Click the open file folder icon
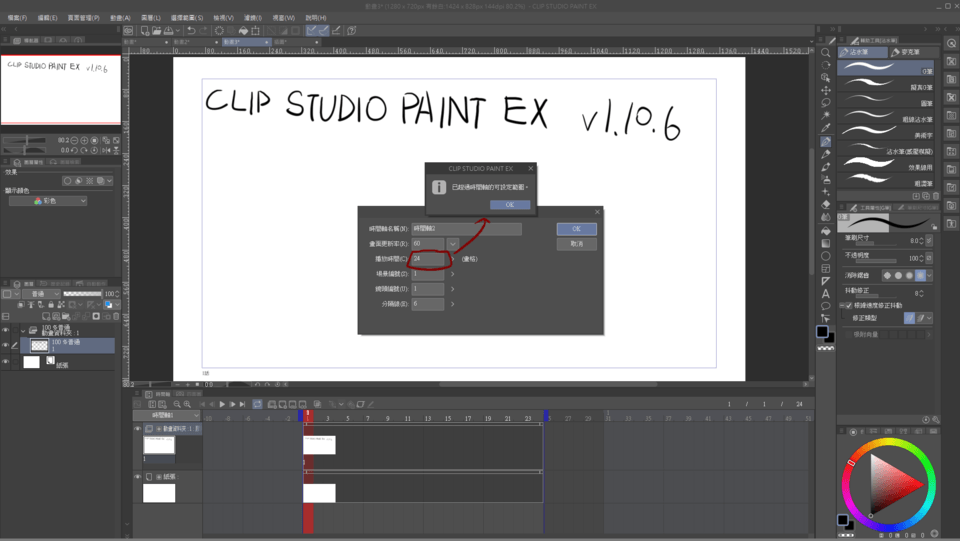The image size is (960, 541). (156, 30)
